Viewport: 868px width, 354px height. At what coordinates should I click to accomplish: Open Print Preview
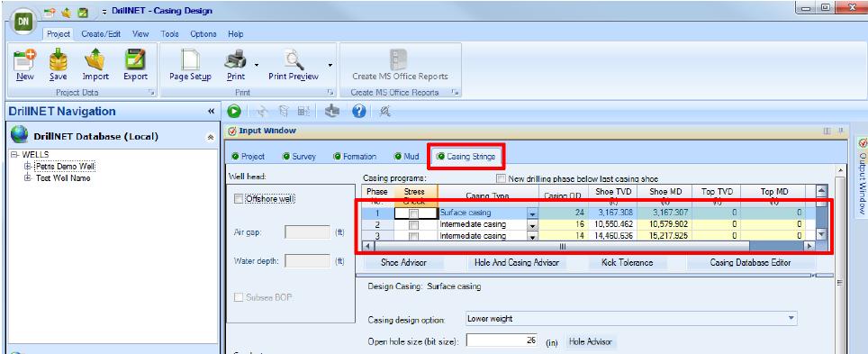click(294, 66)
